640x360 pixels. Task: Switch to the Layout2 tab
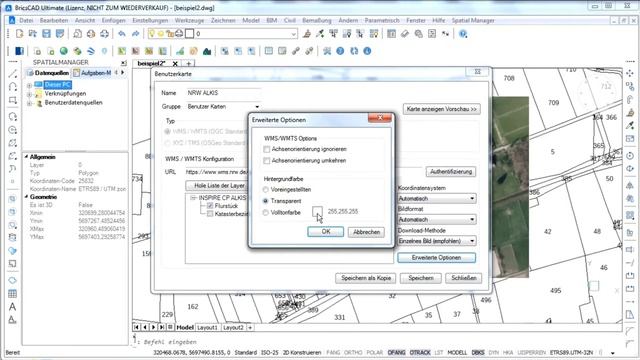click(x=233, y=327)
